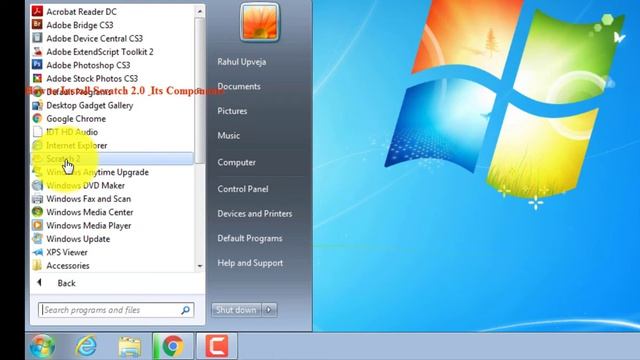The width and height of the screenshot is (640, 360).
Task: Click the programs list scroll-down arrow
Action: tap(200, 266)
